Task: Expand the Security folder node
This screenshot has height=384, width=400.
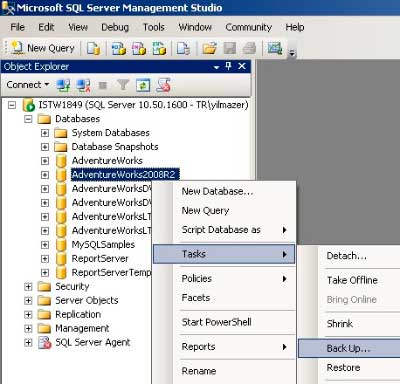Action: point(28,287)
